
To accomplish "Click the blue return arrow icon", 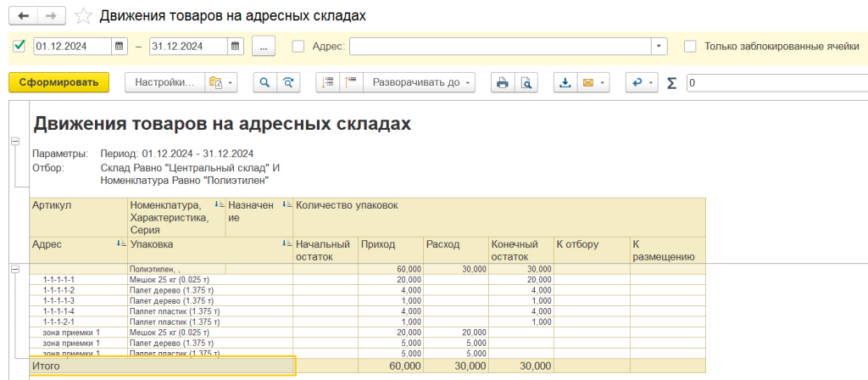I will tap(637, 82).
